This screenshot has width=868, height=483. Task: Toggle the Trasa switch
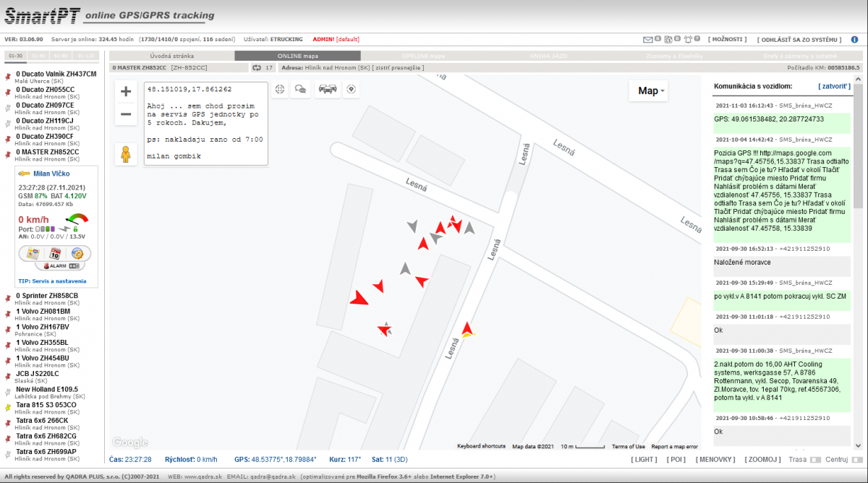coord(815,459)
